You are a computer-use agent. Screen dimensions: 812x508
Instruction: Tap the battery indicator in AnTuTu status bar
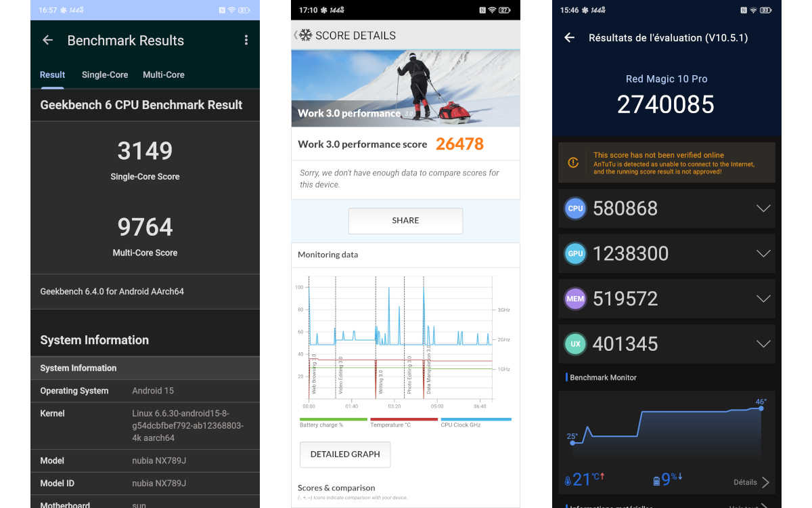click(765, 10)
